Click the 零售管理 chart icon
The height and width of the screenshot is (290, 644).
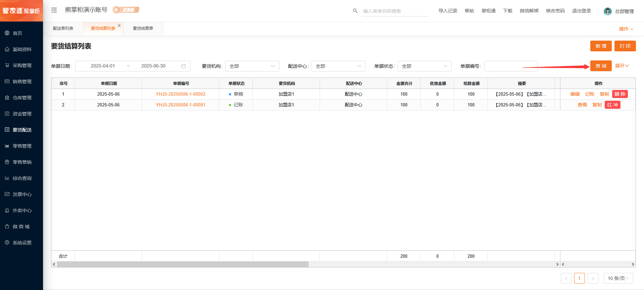tap(7, 146)
